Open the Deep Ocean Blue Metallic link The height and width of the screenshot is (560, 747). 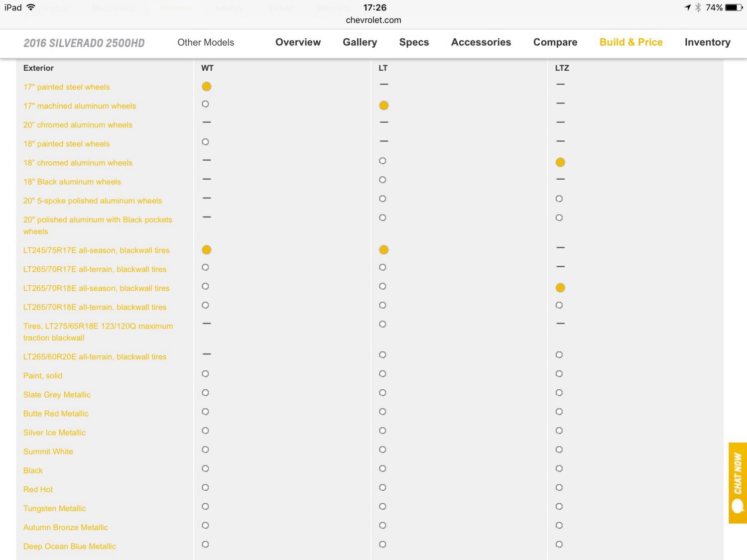(69, 546)
